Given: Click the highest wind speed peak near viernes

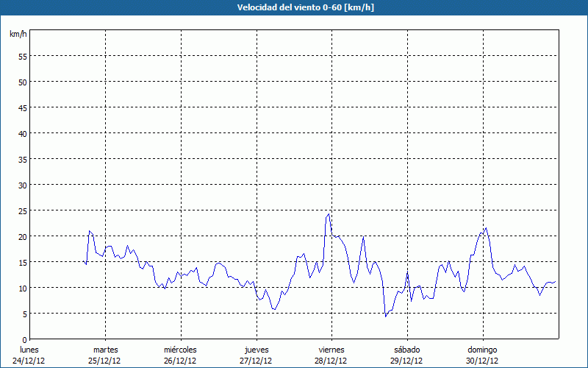Looking at the screenshot, I should [329, 214].
